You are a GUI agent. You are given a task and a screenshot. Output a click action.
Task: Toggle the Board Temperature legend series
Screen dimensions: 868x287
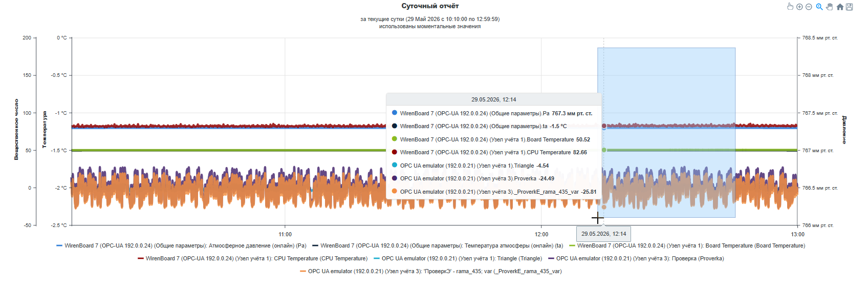click(x=687, y=246)
